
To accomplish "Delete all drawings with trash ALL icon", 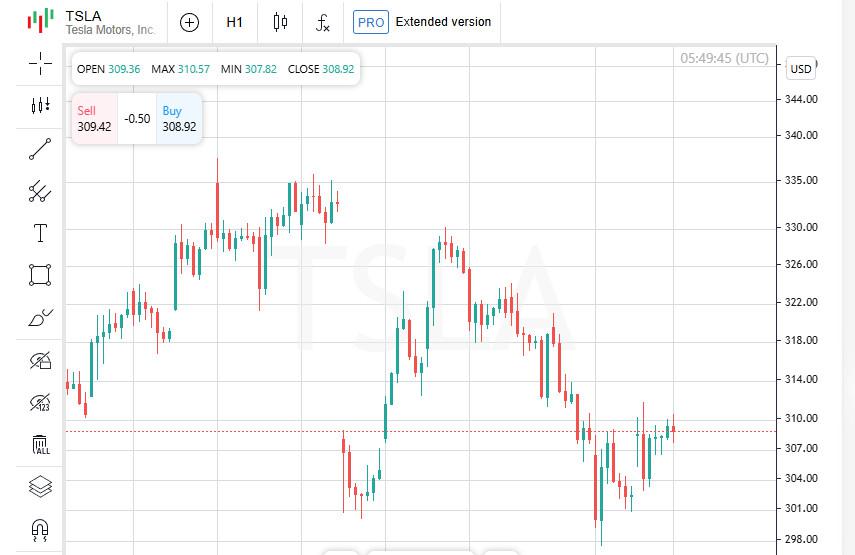I will coord(40,444).
